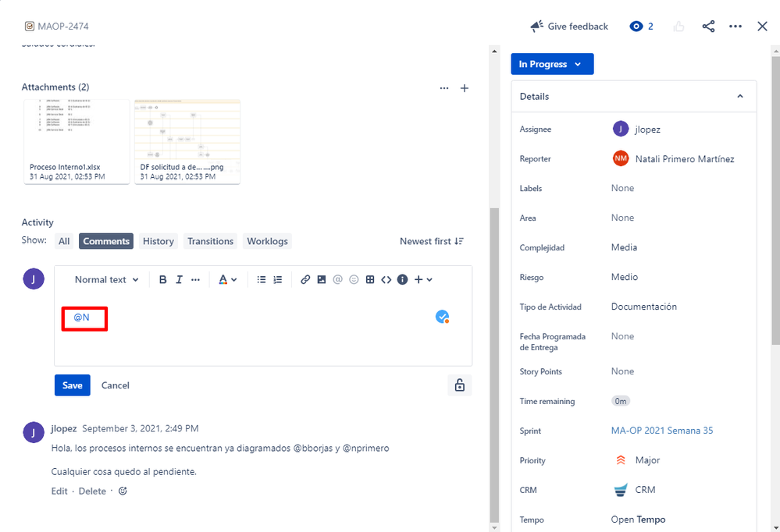Share the MAOP-2474 issue

pyautogui.click(x=708, y=26)
